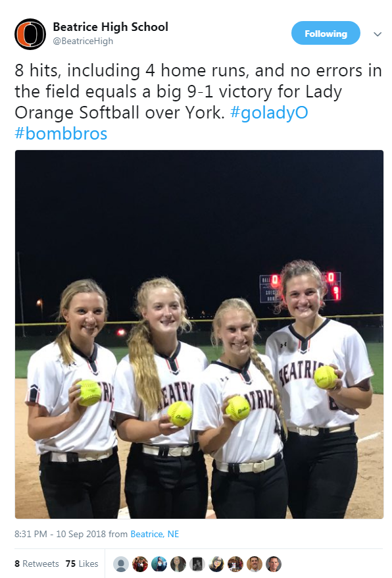Image resolution: width=392 pixels, height=578 pixels.
Task: Open the black-and-white photo liker avatar
Action: (197, 564)
